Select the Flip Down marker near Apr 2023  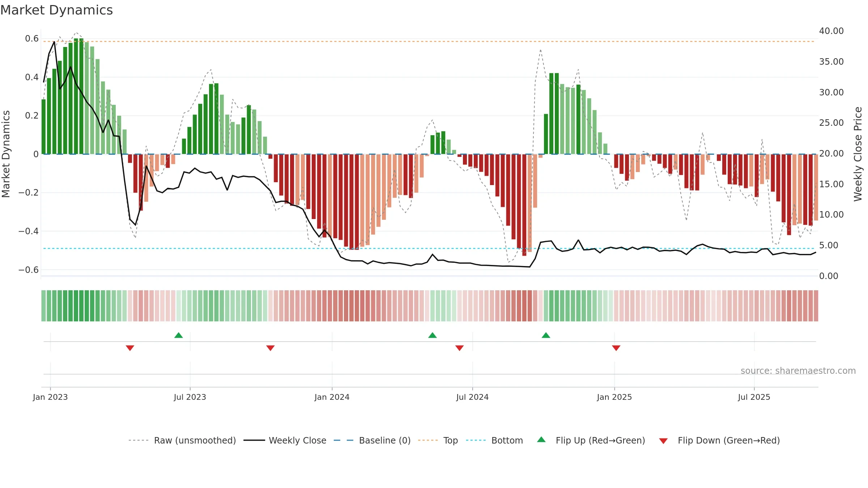(x=130, y=348)
